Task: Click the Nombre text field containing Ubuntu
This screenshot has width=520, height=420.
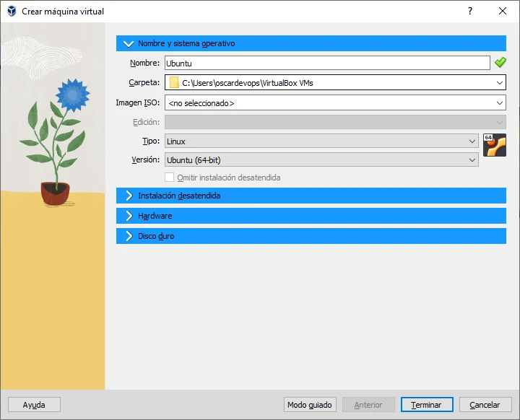Action: [327, 63]
